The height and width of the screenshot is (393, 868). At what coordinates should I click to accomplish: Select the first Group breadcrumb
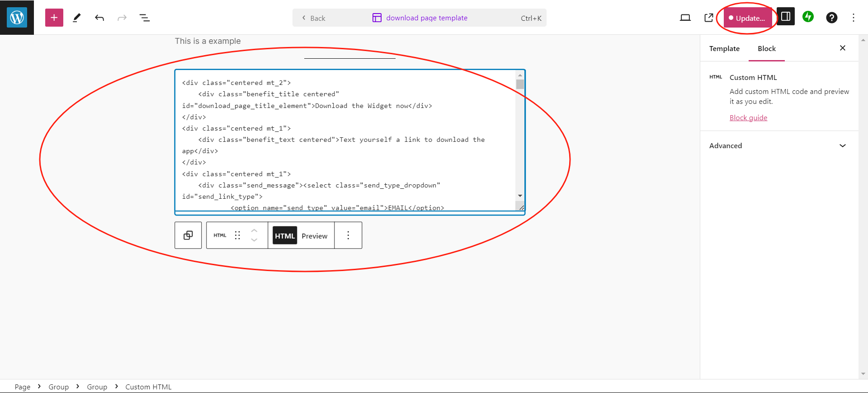tap(59, 387)
